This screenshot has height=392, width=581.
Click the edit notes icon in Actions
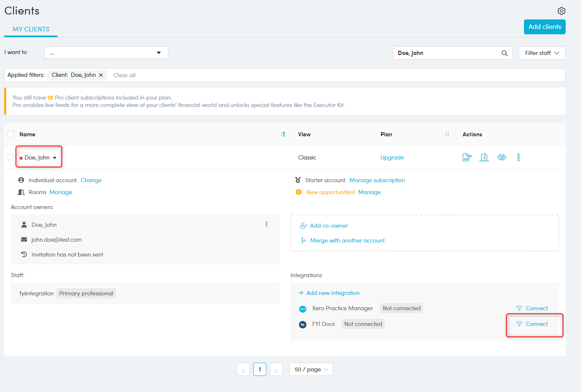point(467,157)
